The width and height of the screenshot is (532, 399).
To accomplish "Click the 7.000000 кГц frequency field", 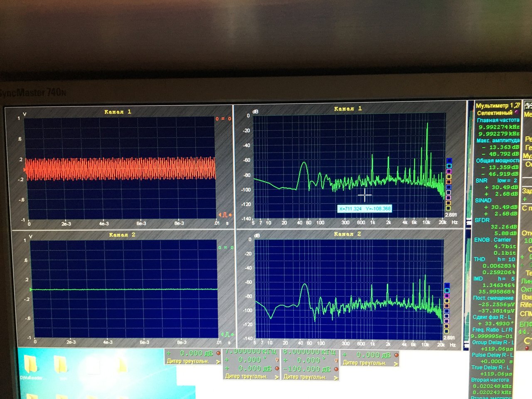I will tap(251, 352).
